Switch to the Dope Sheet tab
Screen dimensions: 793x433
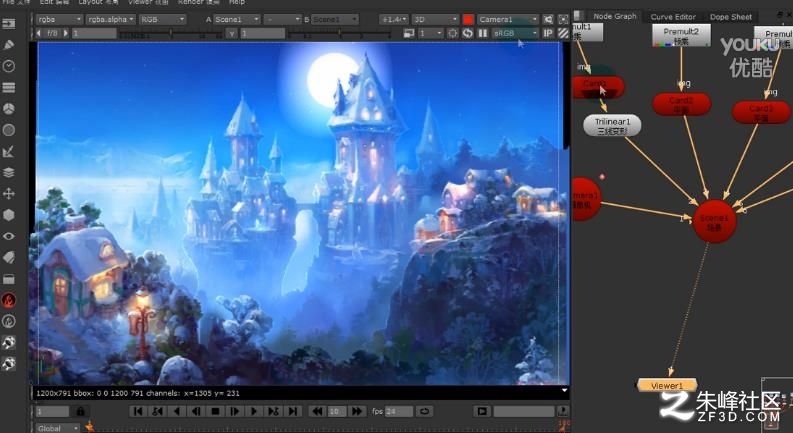pos(730,17)
